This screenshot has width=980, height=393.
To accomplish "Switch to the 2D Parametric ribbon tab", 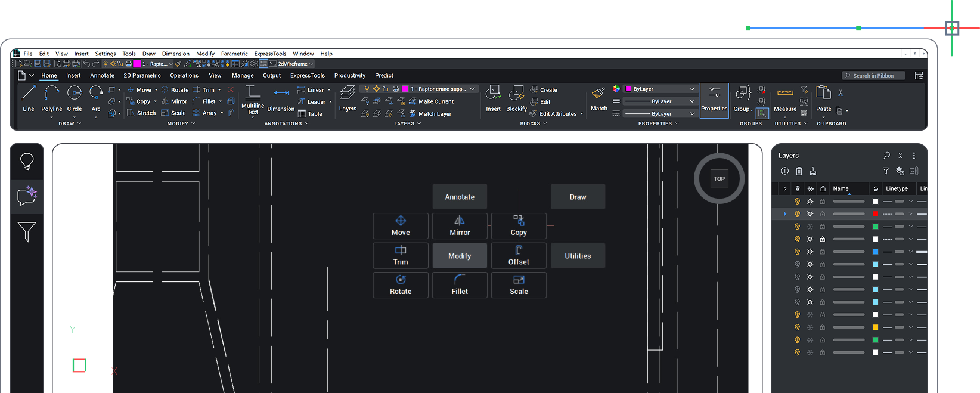I will (x=142, y=76).
